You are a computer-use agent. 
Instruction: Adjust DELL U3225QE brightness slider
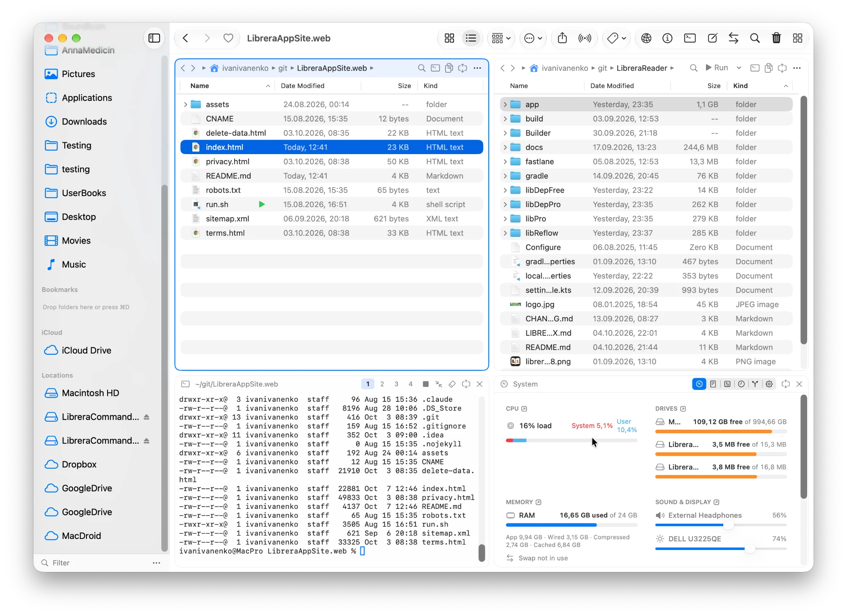click(x=721, y=549)
